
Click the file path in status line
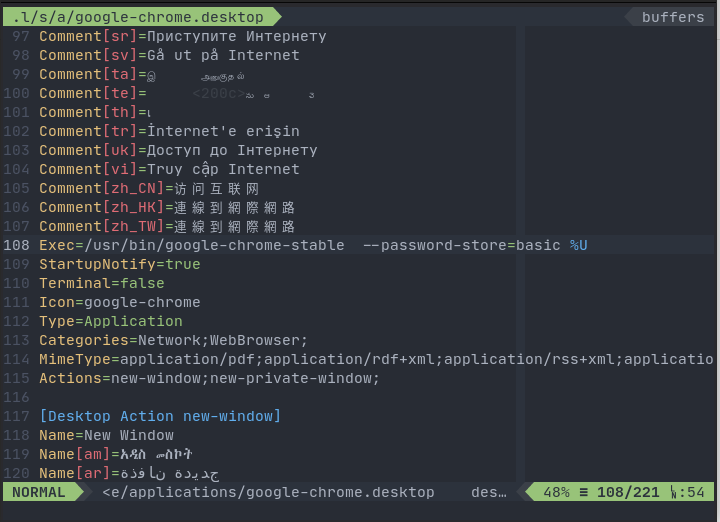click(x=268, y=492)
